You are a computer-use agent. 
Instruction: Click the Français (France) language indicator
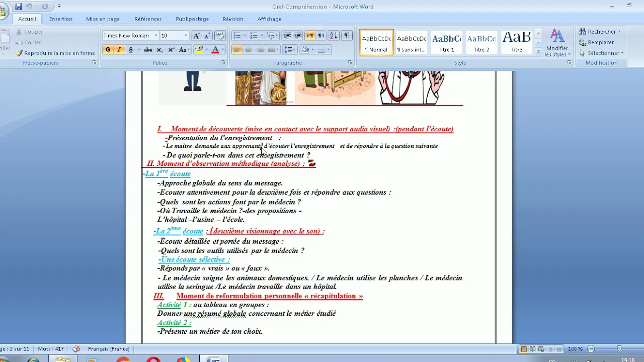pyautogui.click(x=109, y=349)
